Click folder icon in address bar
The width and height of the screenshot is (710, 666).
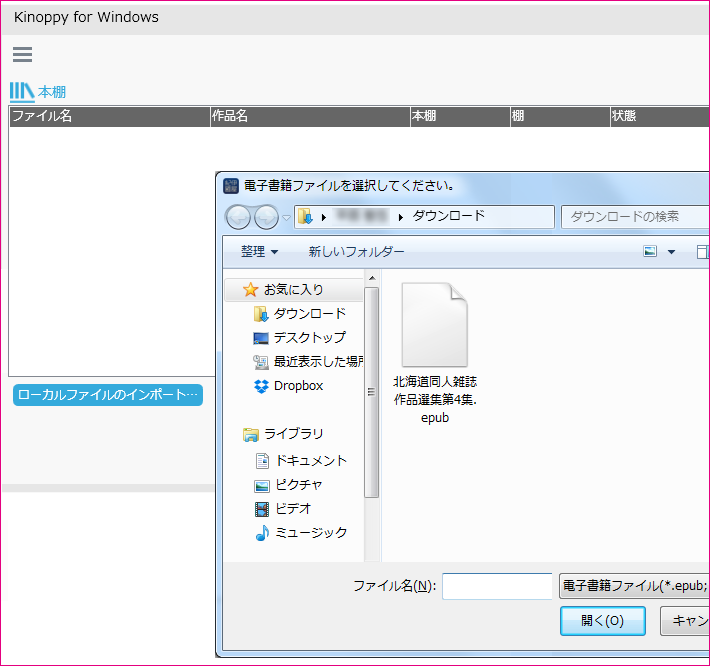point(306,216)
